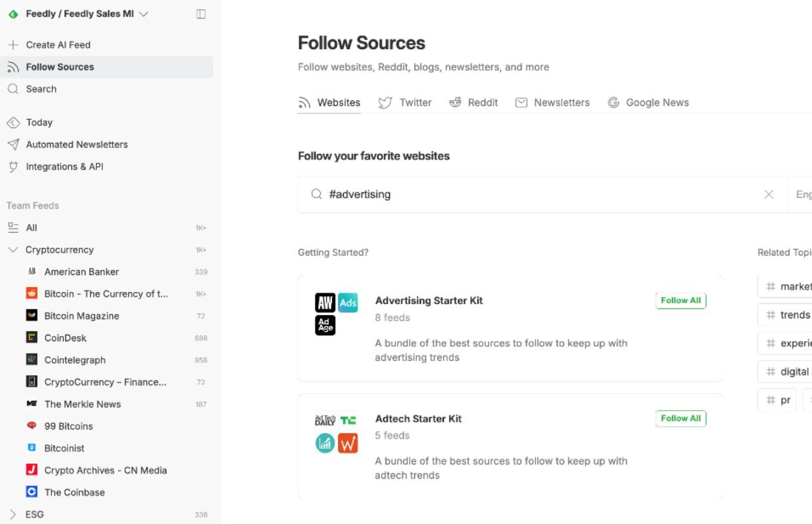812x524 pixels.
Task: Click the Ad Age logo thumbnail
Action: (x=325, y=325)
